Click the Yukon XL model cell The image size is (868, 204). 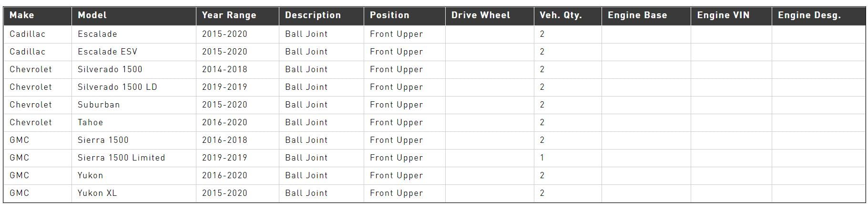(x=97, y=193)
